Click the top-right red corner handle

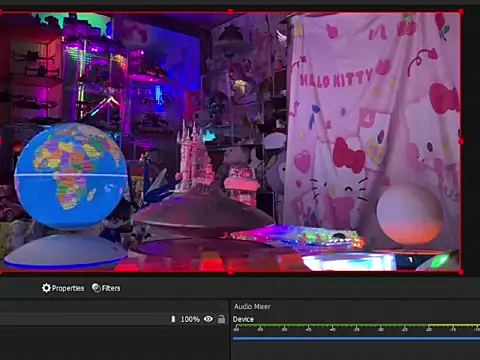click(461, 12)
